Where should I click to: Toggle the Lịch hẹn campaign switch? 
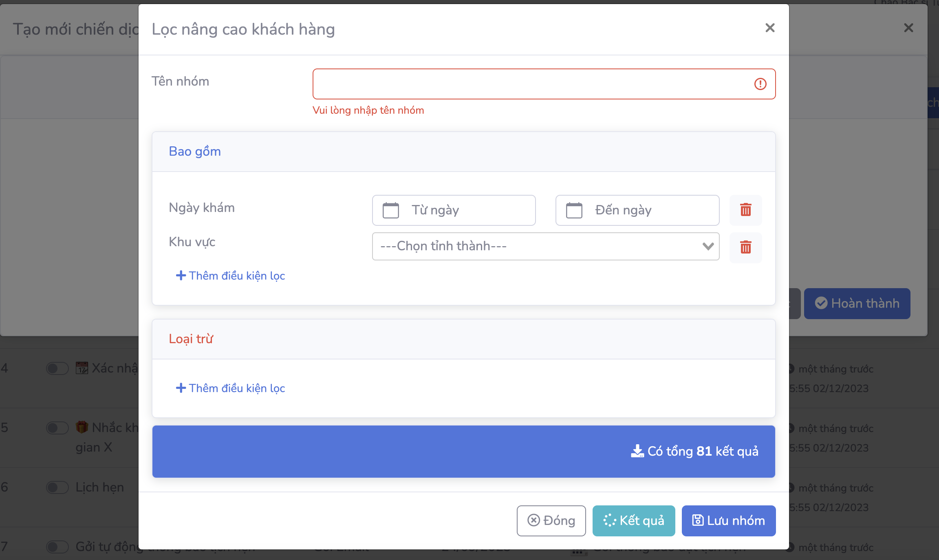(57, 487)
